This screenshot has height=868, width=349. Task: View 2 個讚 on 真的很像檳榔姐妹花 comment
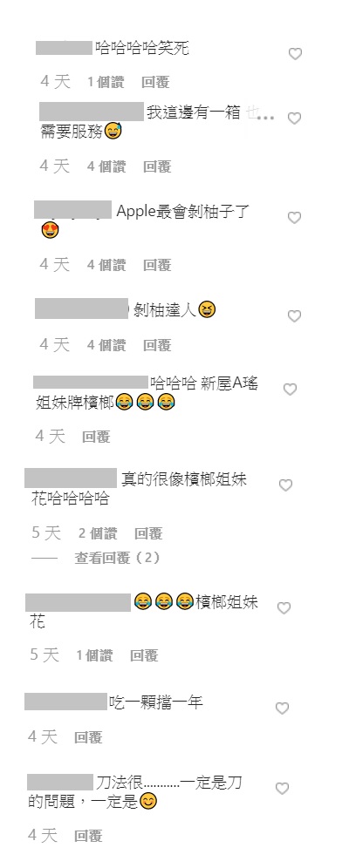(x=98, y=533)
